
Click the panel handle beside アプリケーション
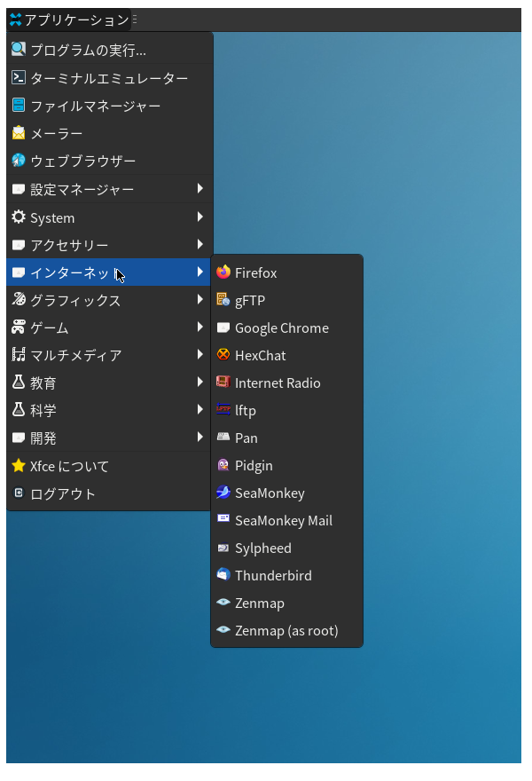click(135, 20)
